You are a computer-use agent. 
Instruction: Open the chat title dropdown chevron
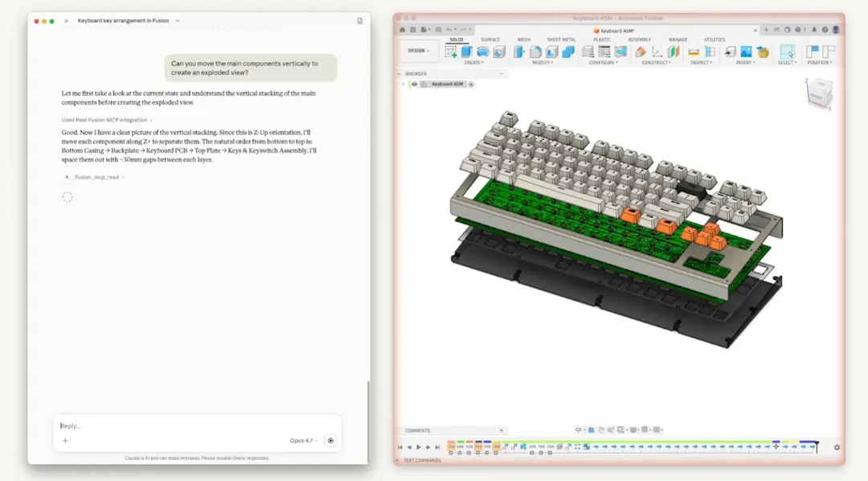177,21
